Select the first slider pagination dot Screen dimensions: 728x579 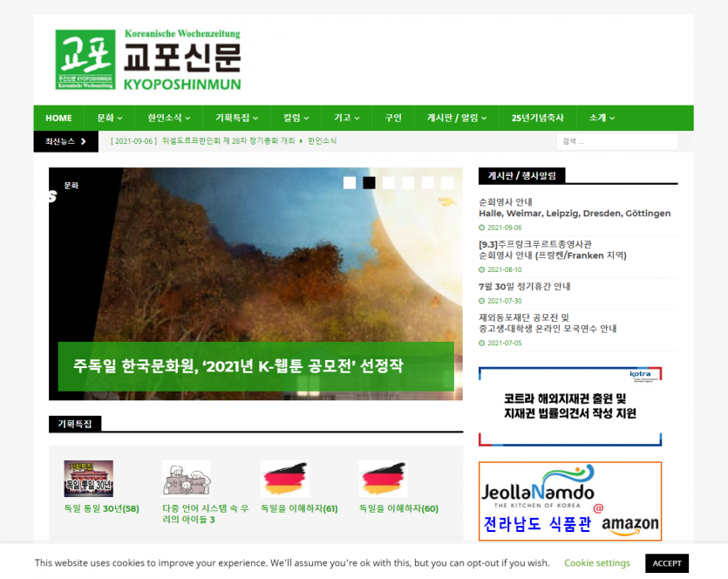coord(350,182)
